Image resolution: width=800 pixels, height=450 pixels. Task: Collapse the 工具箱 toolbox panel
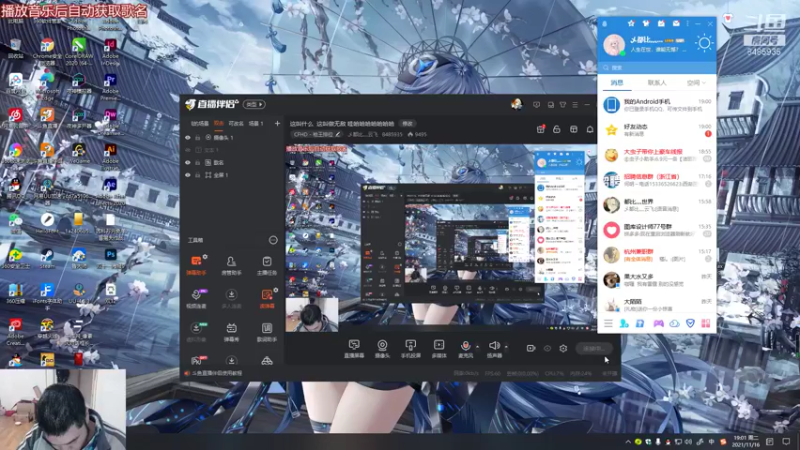[x=273, y=240]
